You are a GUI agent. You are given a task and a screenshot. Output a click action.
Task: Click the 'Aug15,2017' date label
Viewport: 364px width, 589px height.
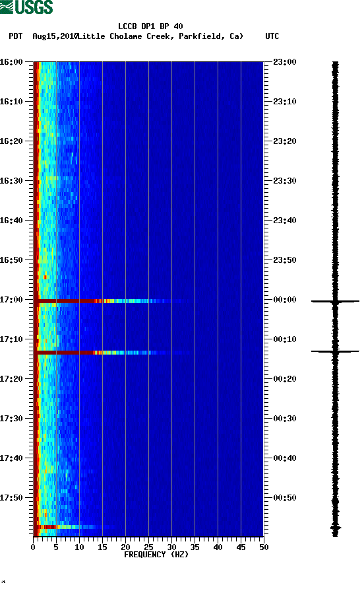tap(55, 36)
